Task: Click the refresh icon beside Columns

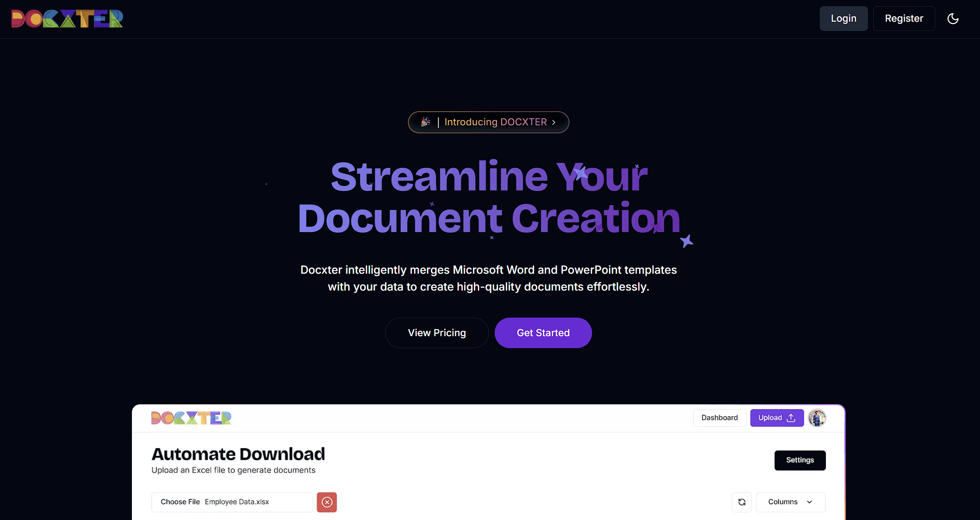Action: pos(742,502)
